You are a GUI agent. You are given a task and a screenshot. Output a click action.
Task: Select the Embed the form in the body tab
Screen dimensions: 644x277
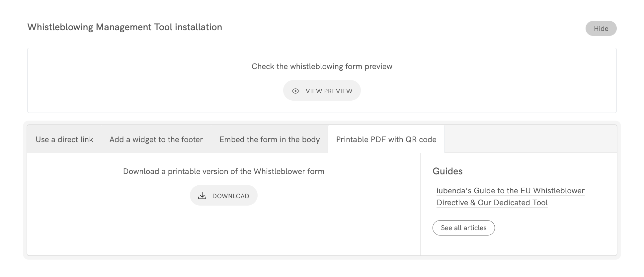270,139
